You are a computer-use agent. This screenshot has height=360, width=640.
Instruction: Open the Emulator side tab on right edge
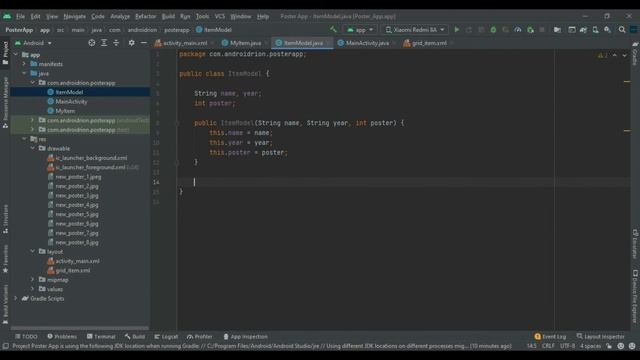[x=635, y=244]
